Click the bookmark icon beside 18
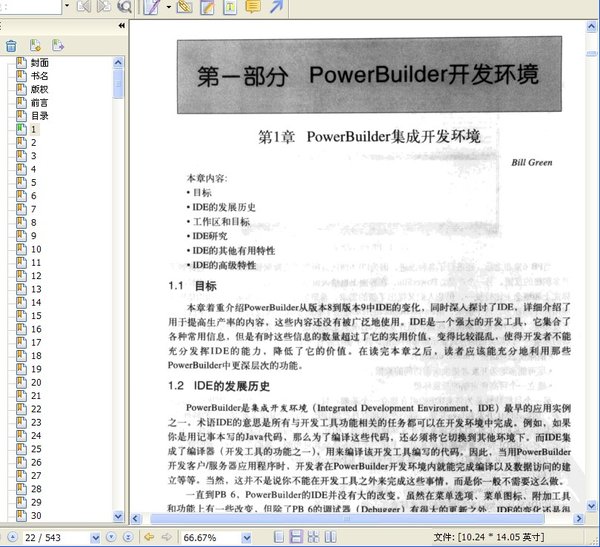 tap(21, 356)
